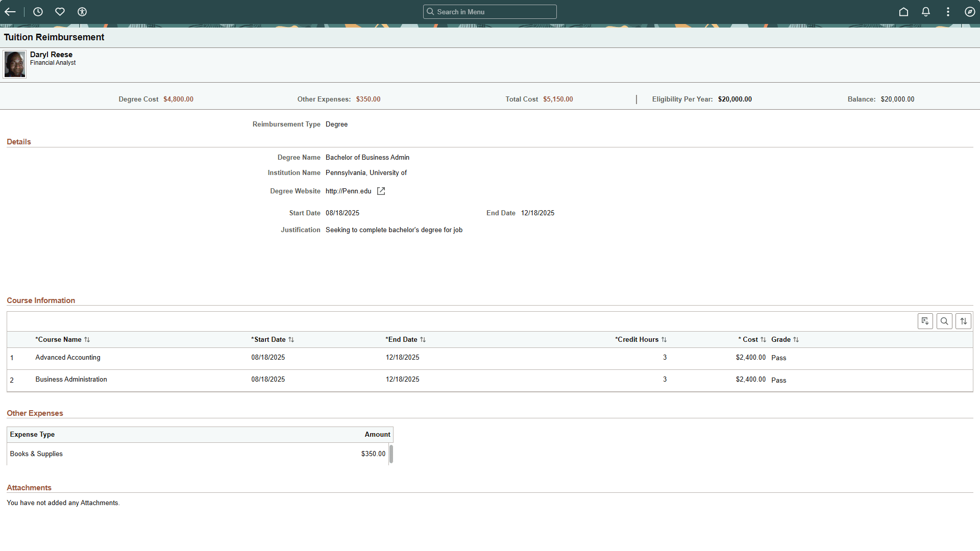Download Course Information grid to Excel

(x=925, y=321)
